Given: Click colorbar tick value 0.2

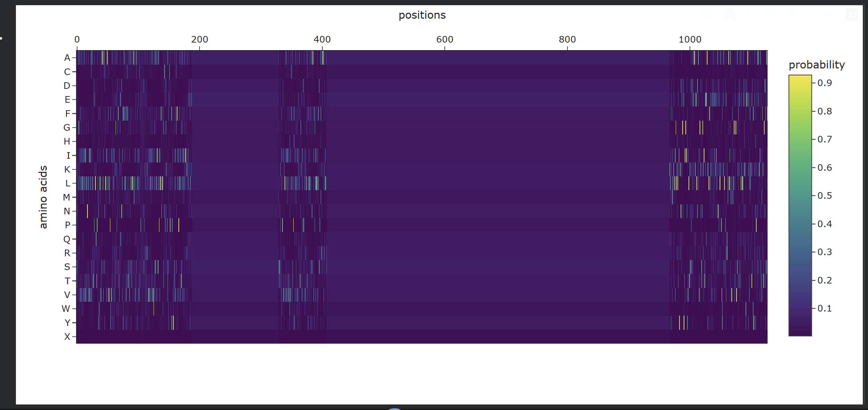Looking at the screenshot, I should 824,280.
